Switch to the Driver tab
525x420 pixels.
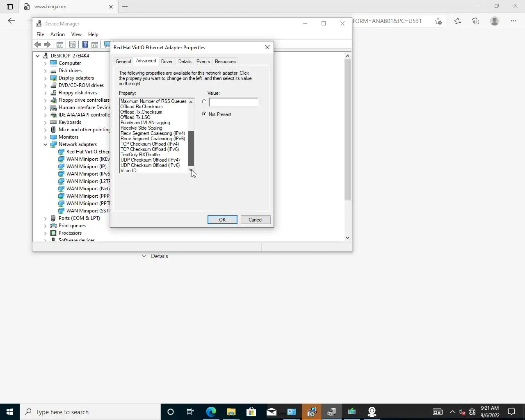167,62
